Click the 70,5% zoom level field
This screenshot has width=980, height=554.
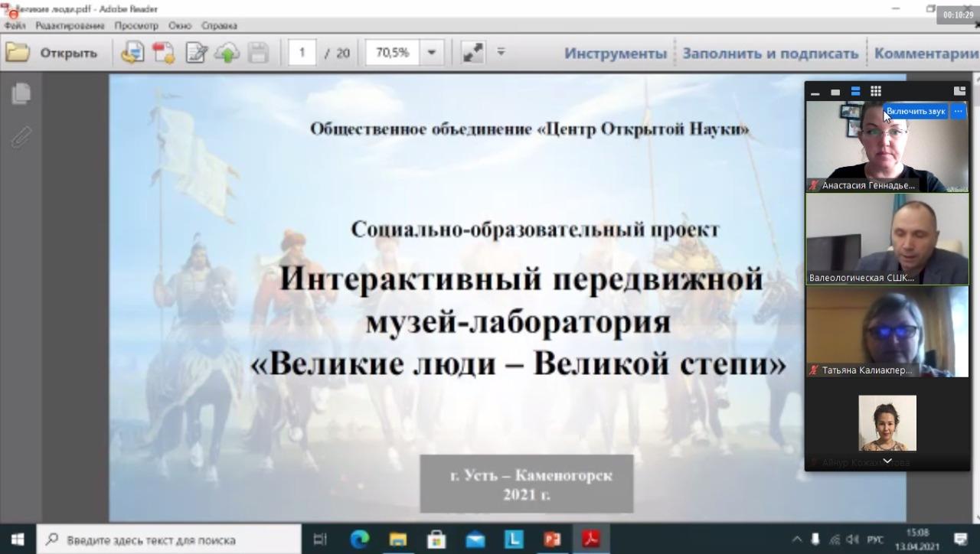coord(393,53)
